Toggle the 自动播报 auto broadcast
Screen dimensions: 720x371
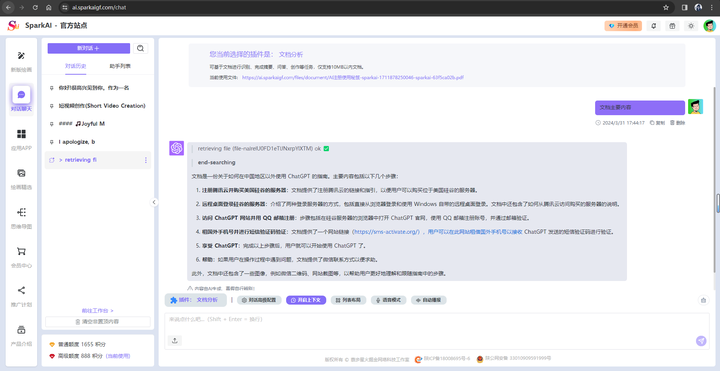pos(428,300)
